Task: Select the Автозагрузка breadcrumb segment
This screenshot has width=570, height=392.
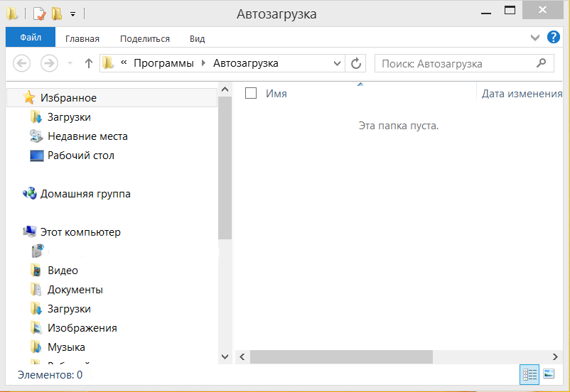Action: coord(246,63)
